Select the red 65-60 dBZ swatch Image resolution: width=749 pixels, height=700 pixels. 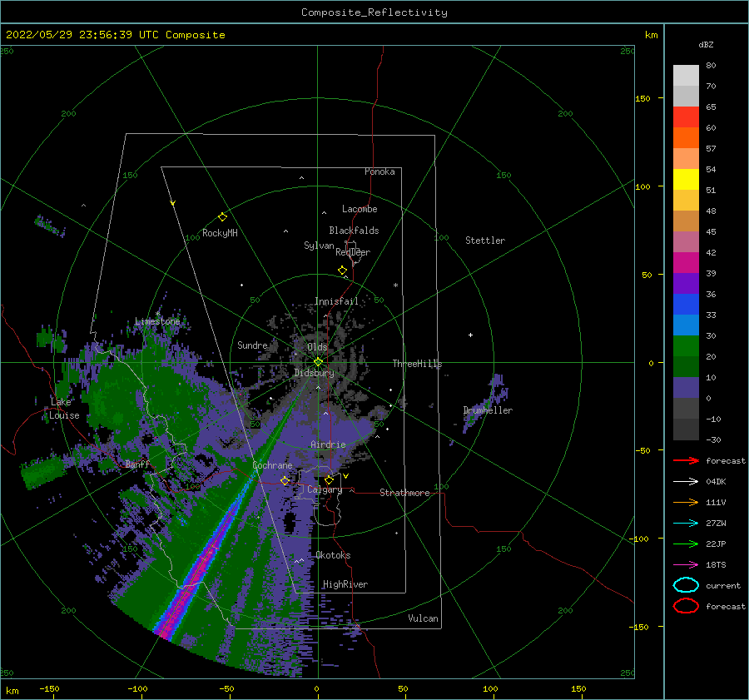[686, 117]
